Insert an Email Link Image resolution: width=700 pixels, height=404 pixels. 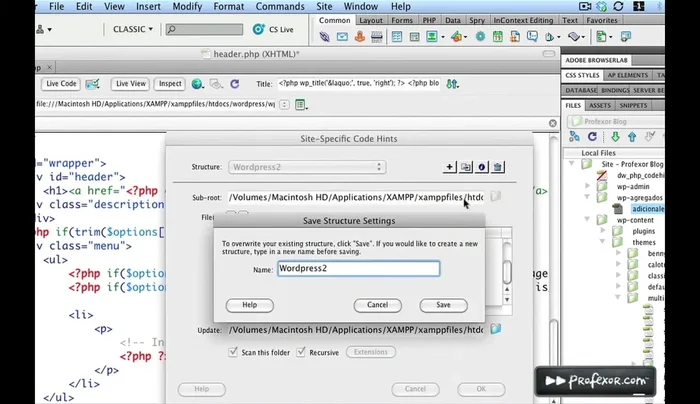point(342,37)
